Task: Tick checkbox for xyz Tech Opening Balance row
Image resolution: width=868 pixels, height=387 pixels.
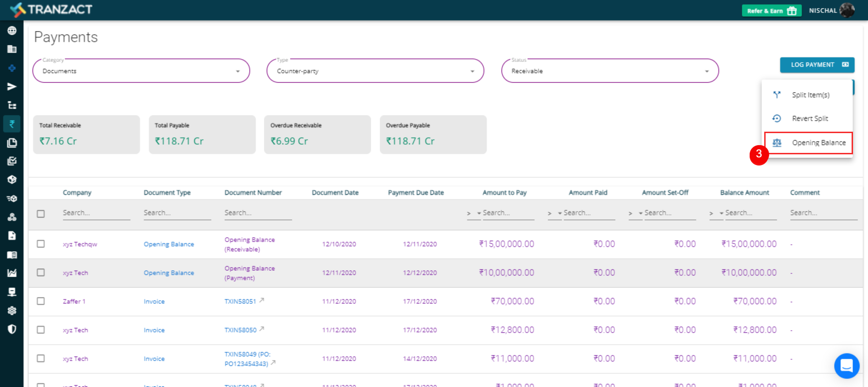Action: [41, 272]
